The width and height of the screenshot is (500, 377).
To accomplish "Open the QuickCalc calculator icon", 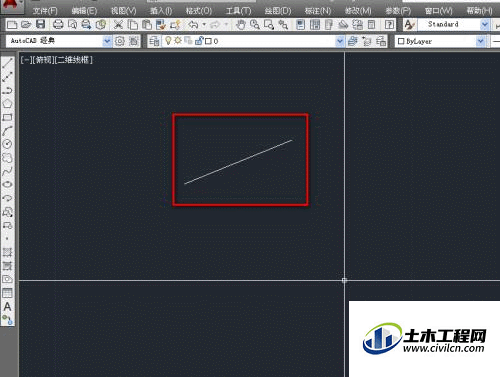I will (372, 24).
